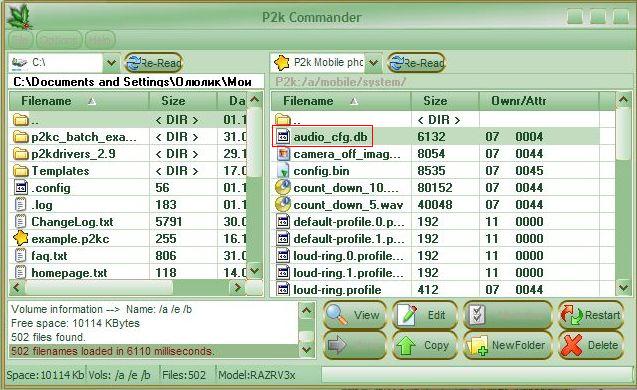Click the loud-ring.profile file icon
Viewport: 637px width, 390px height.
pyautogui.click(x=282, y=290)
